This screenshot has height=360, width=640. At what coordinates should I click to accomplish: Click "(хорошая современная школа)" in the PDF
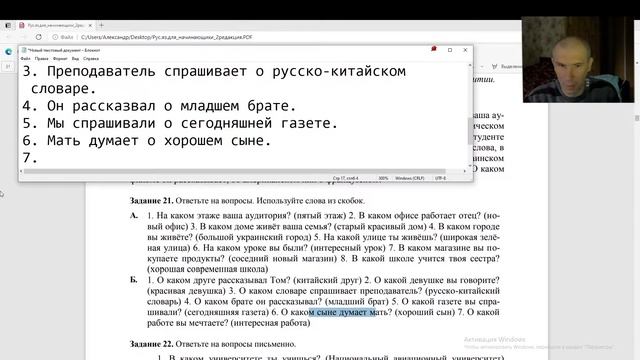(x=208, y=269)
